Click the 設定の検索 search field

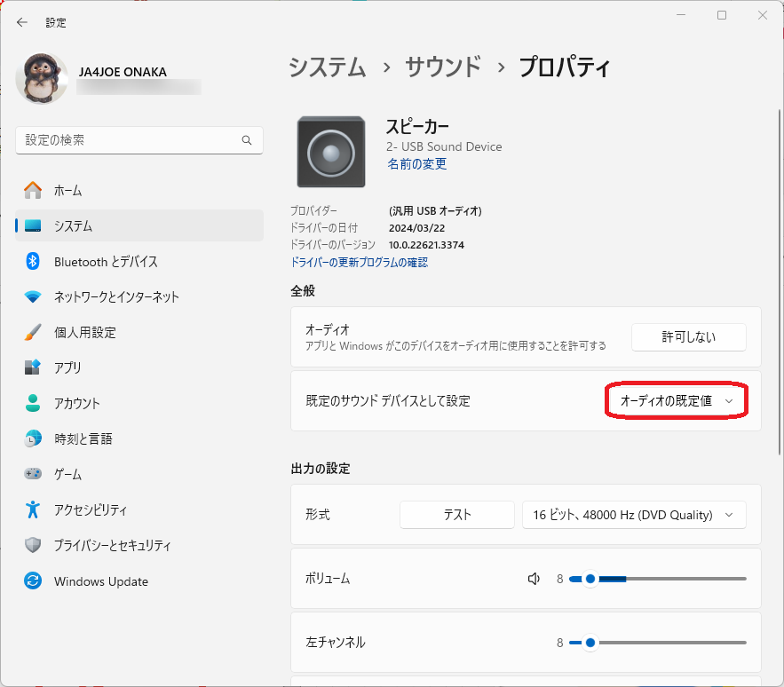coord(139,140)
